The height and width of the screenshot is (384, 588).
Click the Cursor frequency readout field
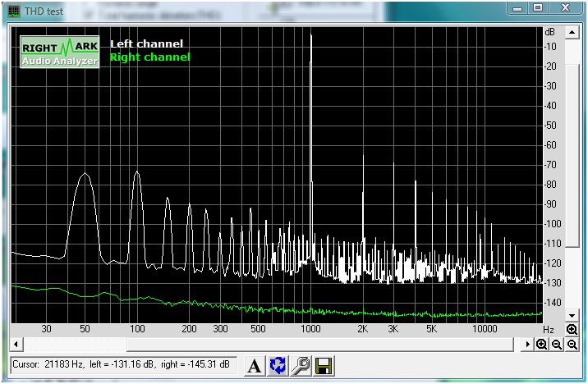123,365
